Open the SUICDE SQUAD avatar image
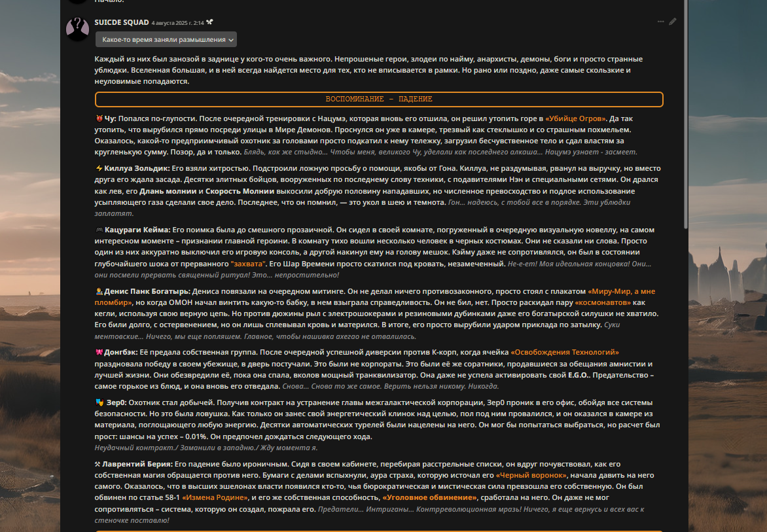Viewport: 767px width, 532px height. [x=77, y=29]
